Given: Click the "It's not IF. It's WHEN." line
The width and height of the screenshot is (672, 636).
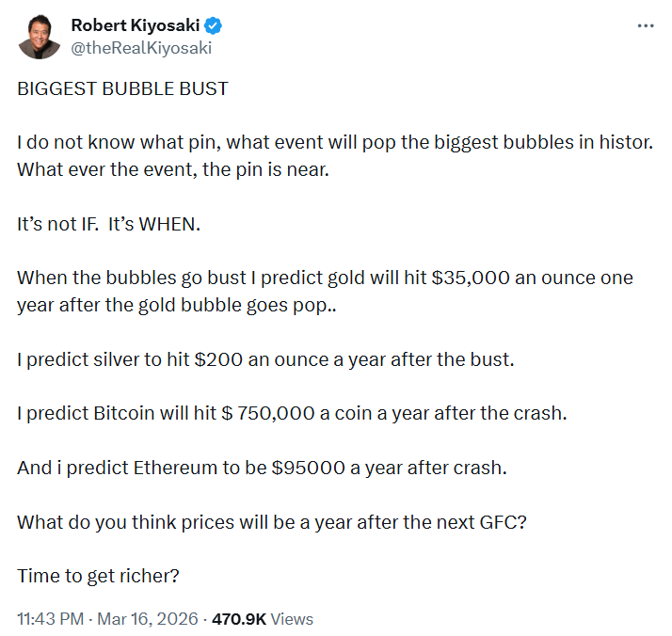Looking at the screenshot, I should click(109, 226).
